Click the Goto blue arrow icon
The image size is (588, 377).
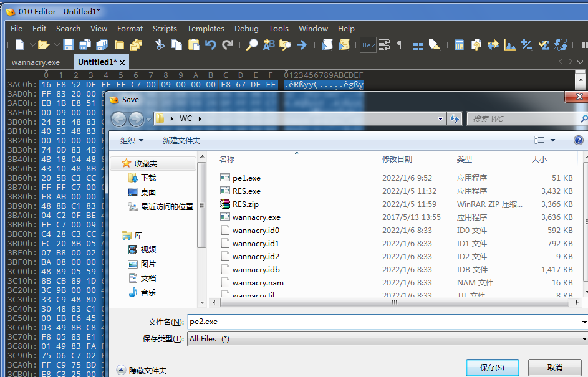click(302, 45)
